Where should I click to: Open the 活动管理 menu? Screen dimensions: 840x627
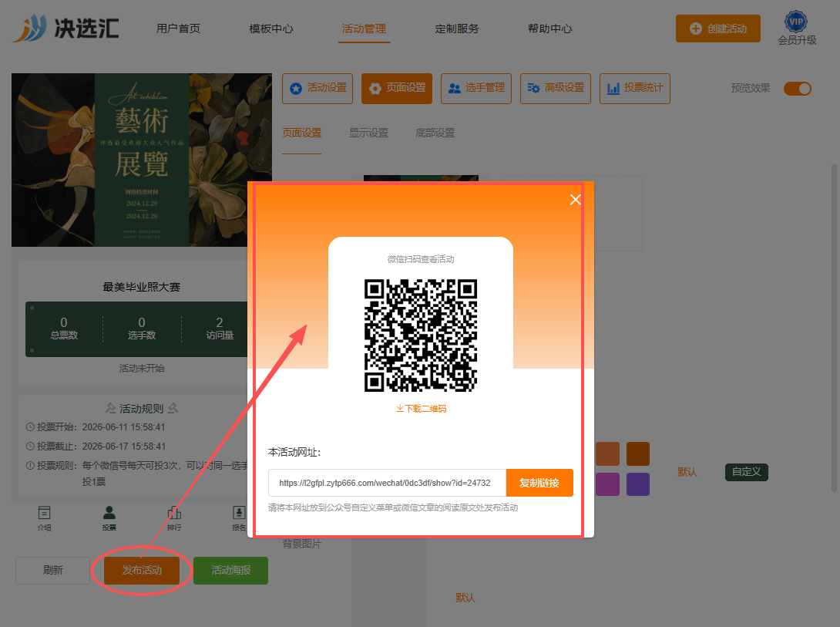coord(364,29)
